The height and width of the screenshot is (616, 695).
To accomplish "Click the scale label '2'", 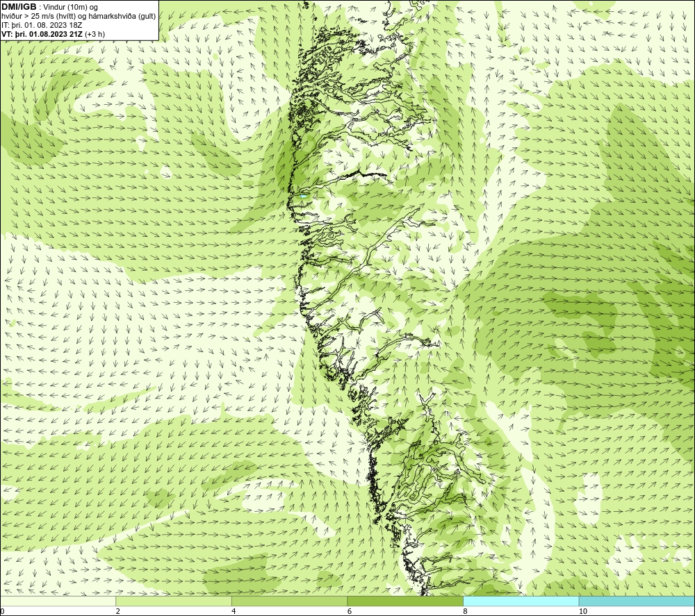I will (x=118, y=612).
